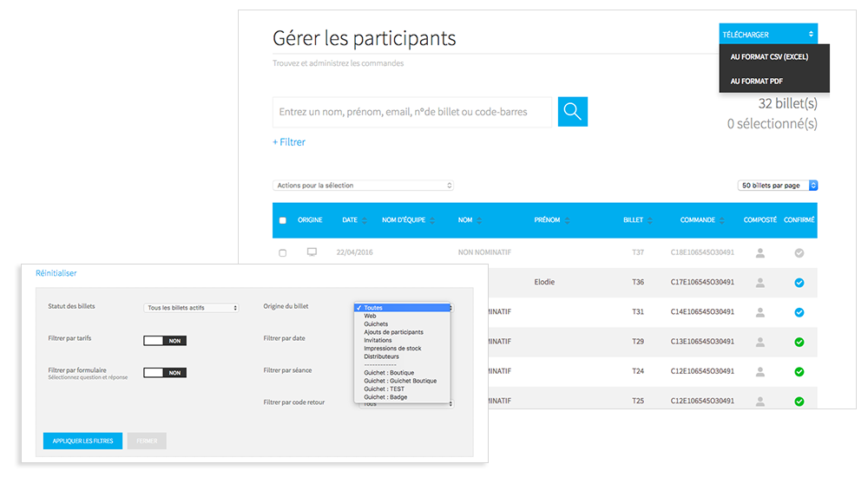Click ticket number T25
The width and height of the screenshot is (868, 477).
point(638,402)
